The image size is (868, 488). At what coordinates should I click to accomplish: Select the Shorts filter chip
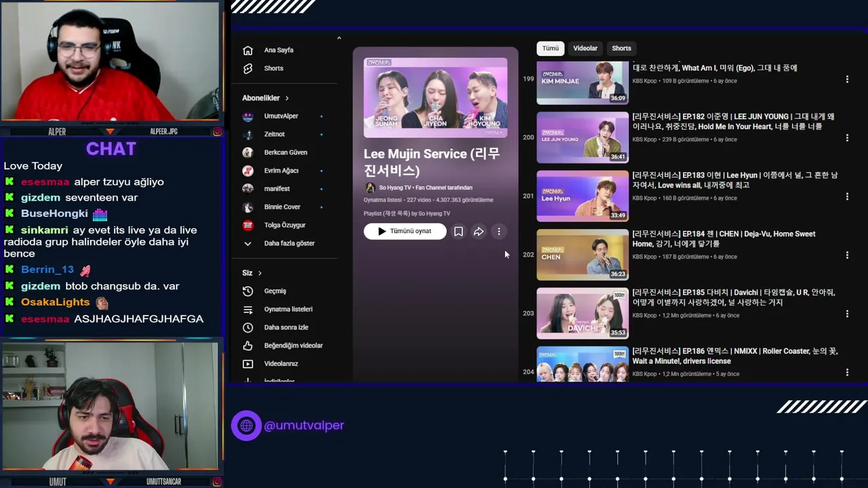(x=621, y=48)
